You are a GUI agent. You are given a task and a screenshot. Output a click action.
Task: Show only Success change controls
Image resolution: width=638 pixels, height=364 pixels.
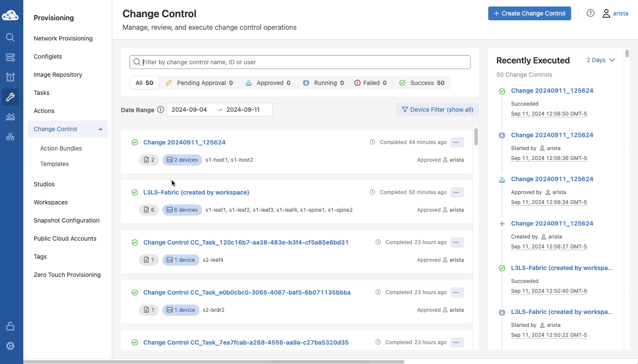pos(421,83)
